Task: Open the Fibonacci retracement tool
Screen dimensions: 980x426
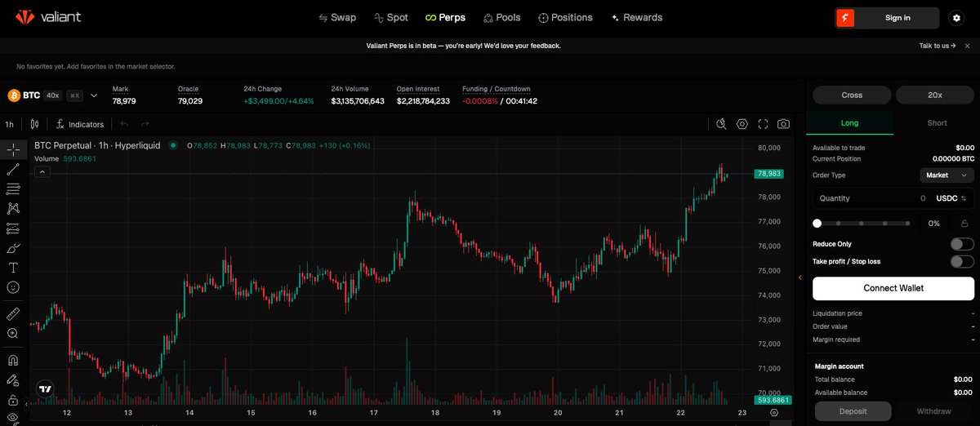Action: [13, 189]
